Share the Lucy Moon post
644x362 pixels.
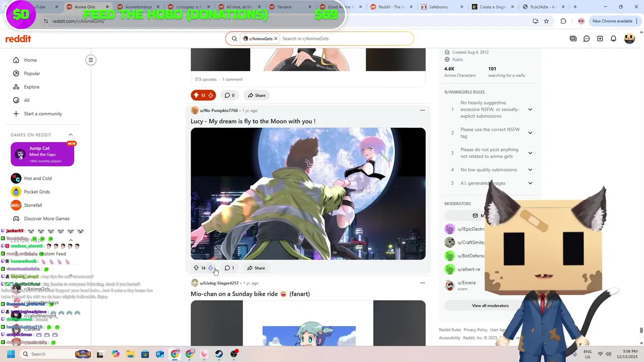pyautogui.click(x=256, y=268)
